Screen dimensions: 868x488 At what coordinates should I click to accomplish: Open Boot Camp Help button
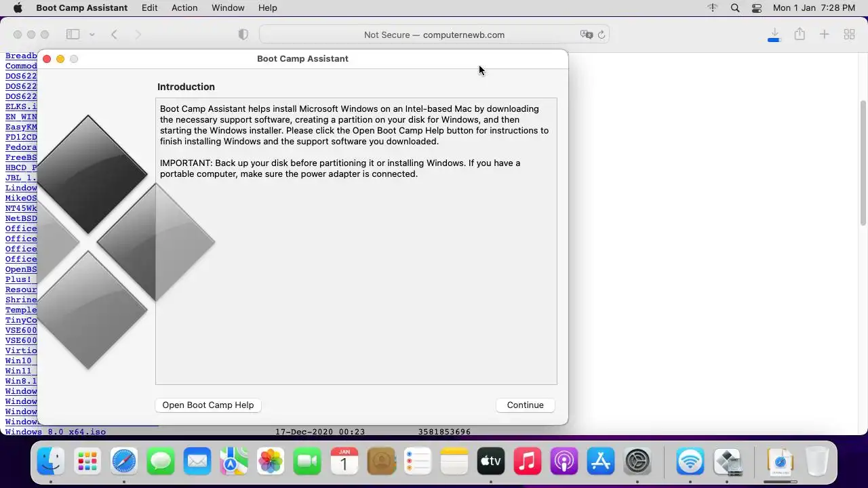coord(208,405)
